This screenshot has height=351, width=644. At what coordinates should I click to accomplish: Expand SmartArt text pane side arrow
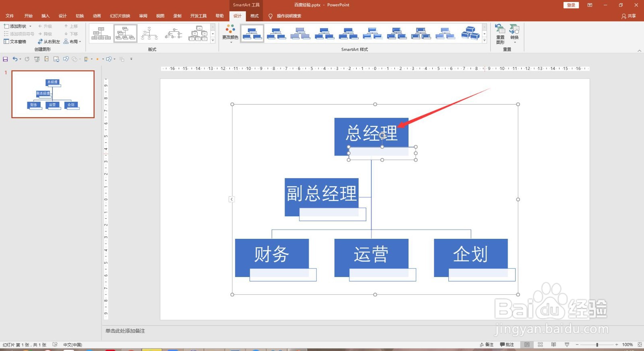[x=231, y=199]
